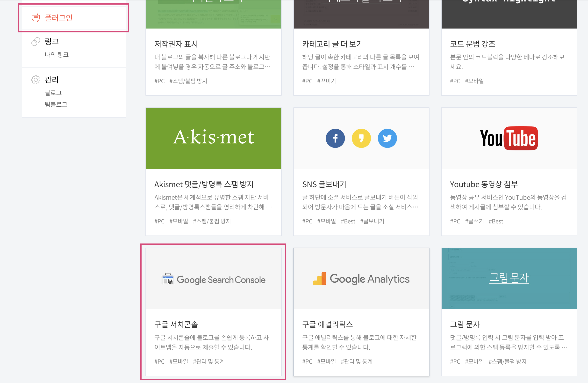Open 팀블로그 under 관리 menu
The image size is (588, 383).
click(x=56, y=104)
